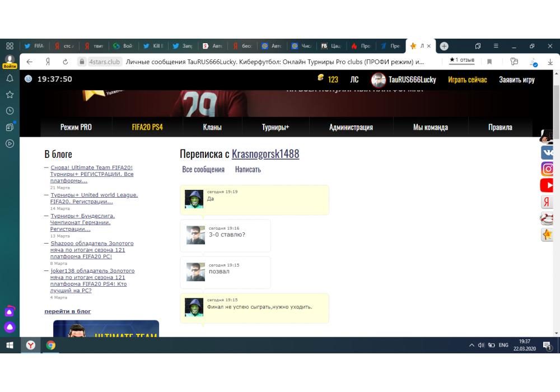Switch to the 'FIFA' Twitter tab

pyautogui.click(x=34, y=46)
